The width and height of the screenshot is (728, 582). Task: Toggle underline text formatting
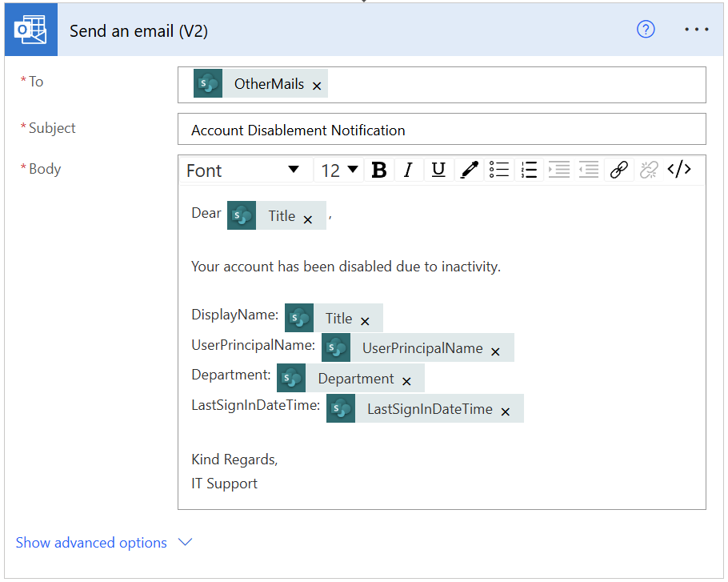[x=438, y=170]
